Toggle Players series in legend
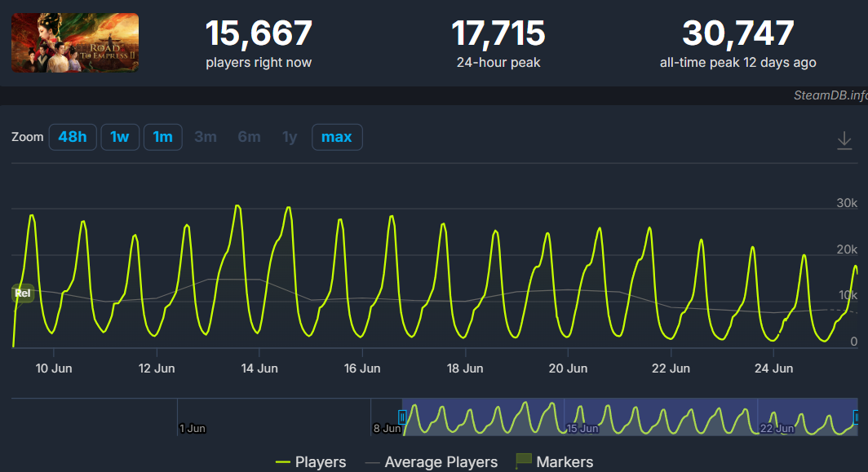This screenshot has width=868, height=472. pos(311,461)
